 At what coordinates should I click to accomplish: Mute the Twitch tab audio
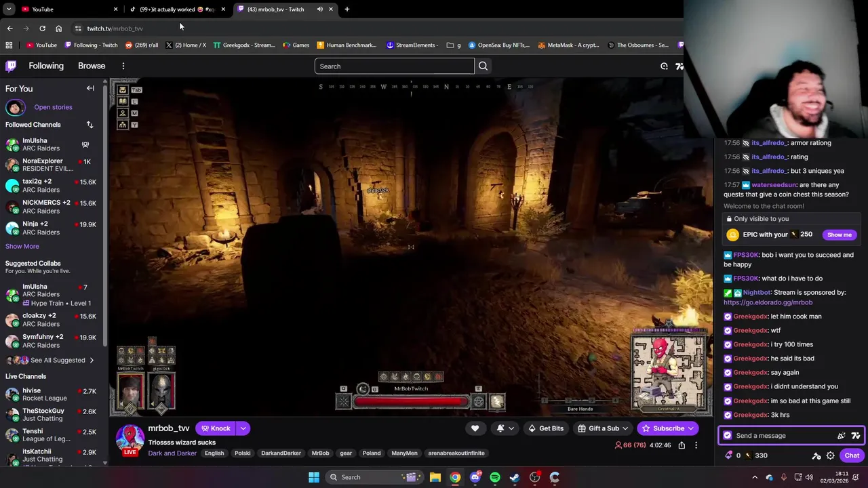(319, 9)
